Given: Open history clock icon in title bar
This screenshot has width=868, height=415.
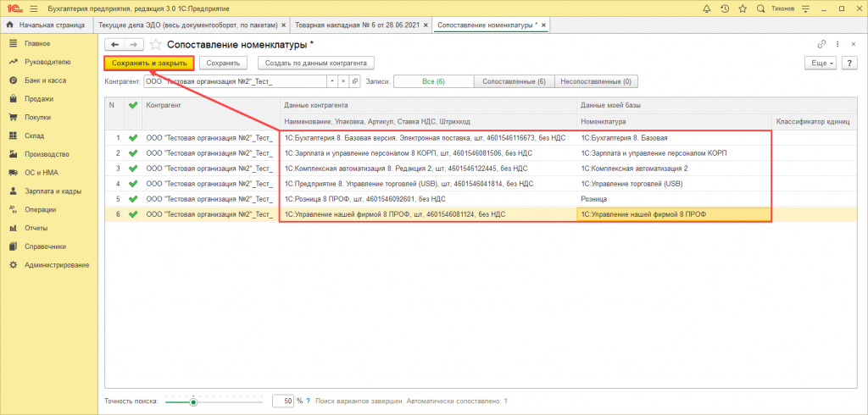Looking at the screenshot, I should point(725,8).
